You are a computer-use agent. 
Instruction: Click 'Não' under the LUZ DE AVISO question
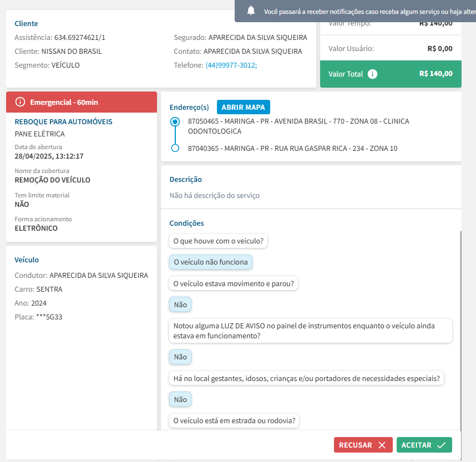180,357
